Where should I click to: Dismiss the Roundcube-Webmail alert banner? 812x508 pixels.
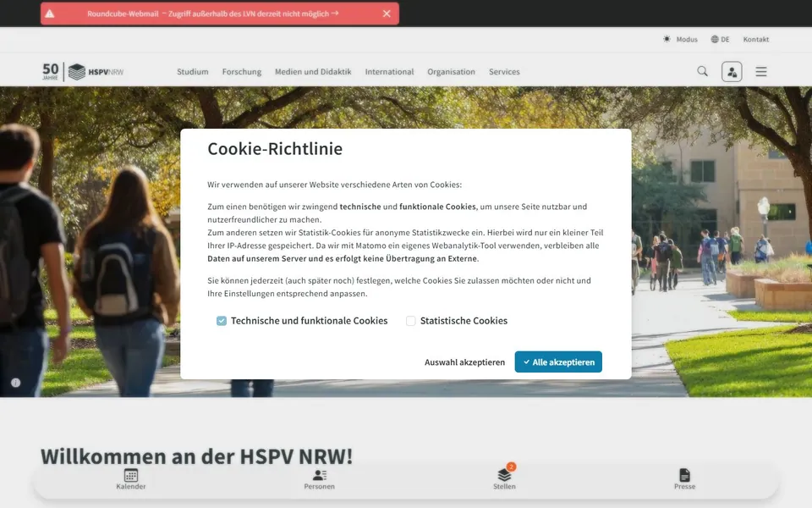[387, 14]
